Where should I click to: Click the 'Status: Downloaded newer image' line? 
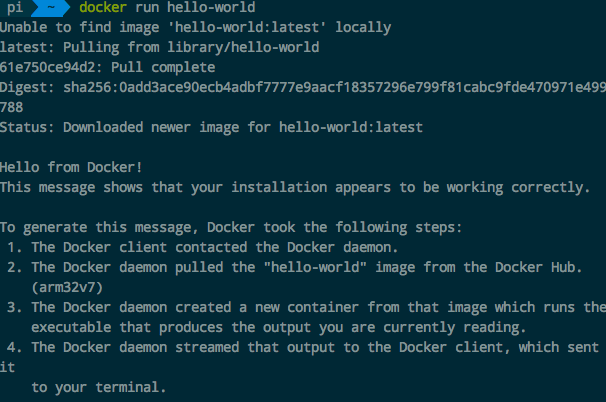[x=213, y=127]
